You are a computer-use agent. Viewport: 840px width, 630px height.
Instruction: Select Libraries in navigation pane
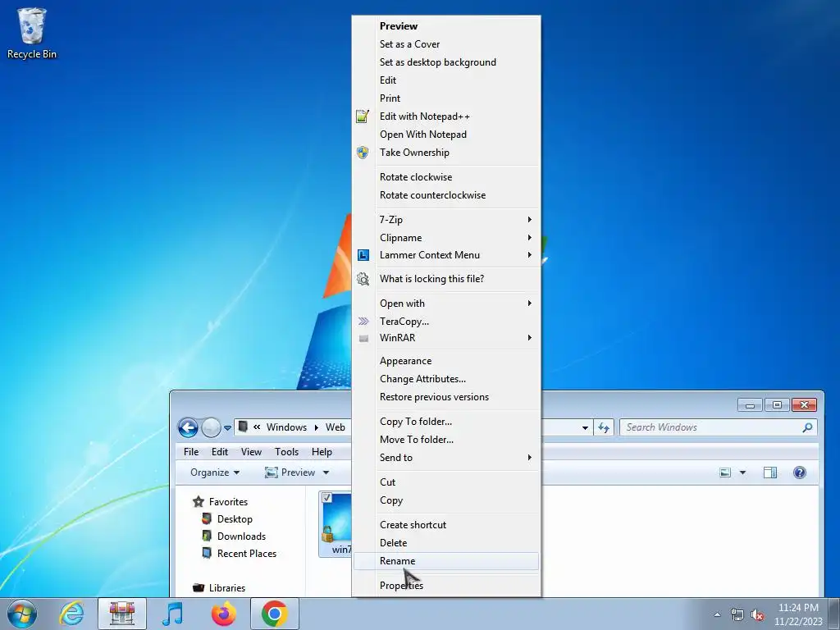[x=226, y=588]
